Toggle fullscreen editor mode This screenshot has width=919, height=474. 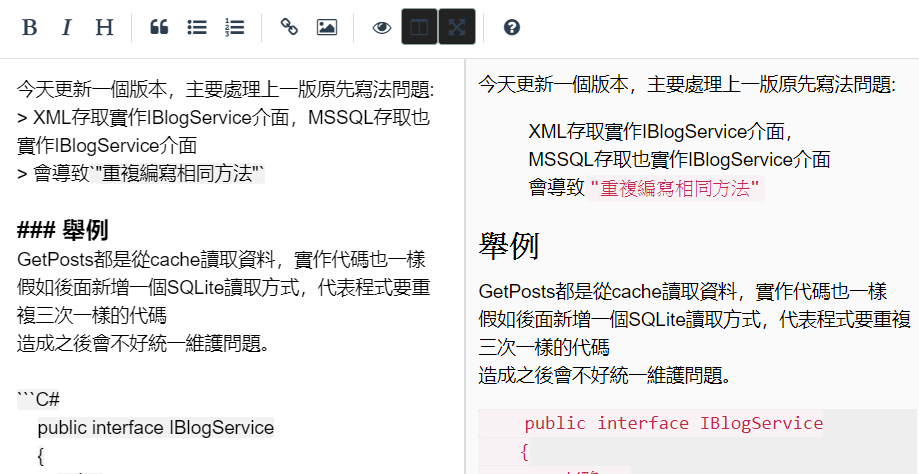(x=457, y=28)
